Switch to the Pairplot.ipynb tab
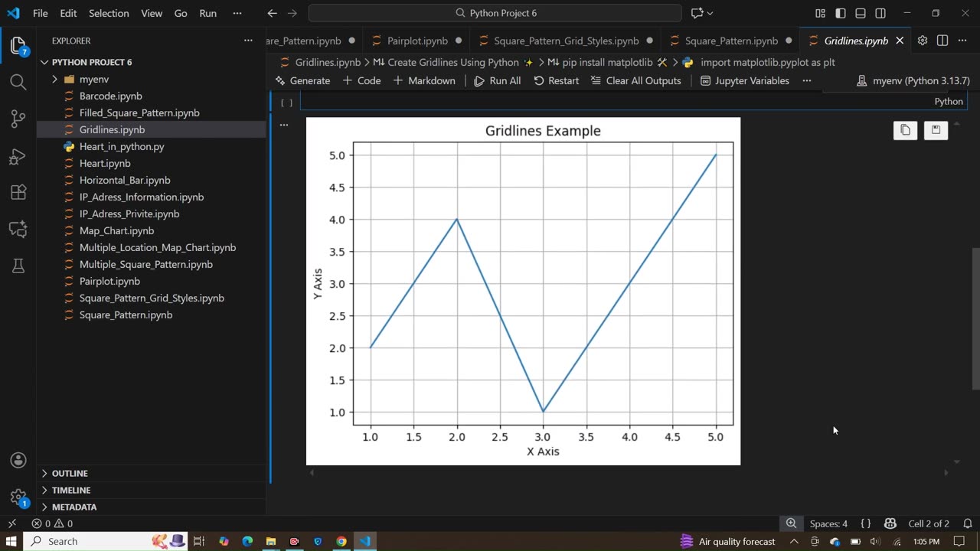This screenshot has width=980, height=551. coord(417,41)
